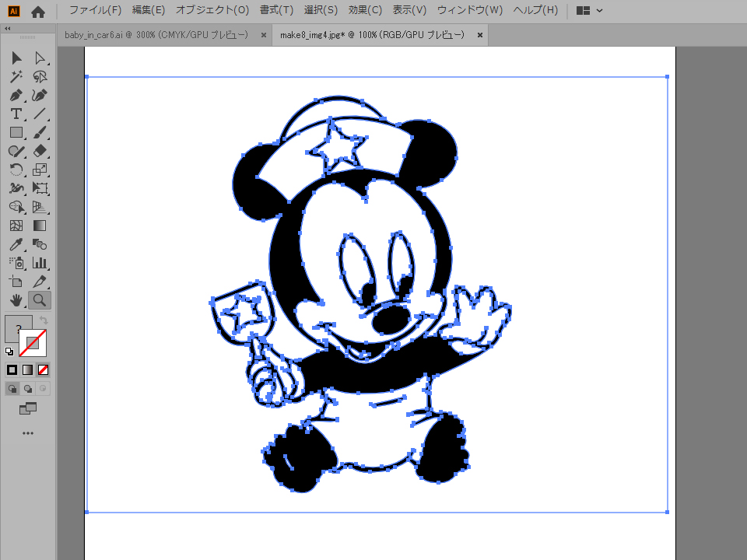Open the 編集(E) menu
Image resolution: width=747 pixels, height=560 pixels.
pyautogui.click(x=148, y=10)
